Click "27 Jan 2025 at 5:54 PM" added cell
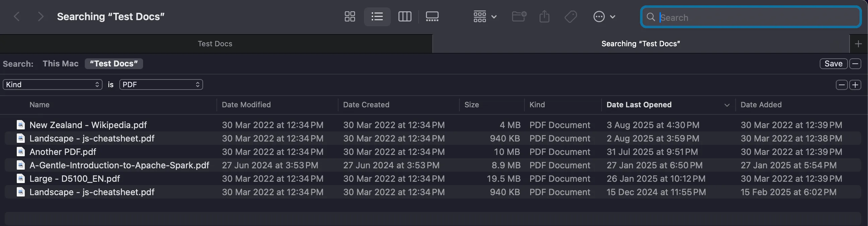Viewport: 868px width, 226px height. click(x=788, y=165)
